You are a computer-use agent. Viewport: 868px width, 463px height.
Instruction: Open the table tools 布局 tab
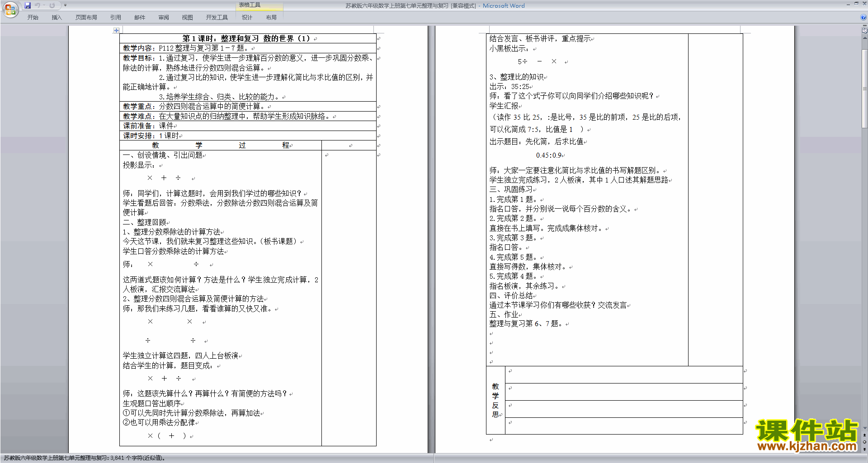coord(271,18)
